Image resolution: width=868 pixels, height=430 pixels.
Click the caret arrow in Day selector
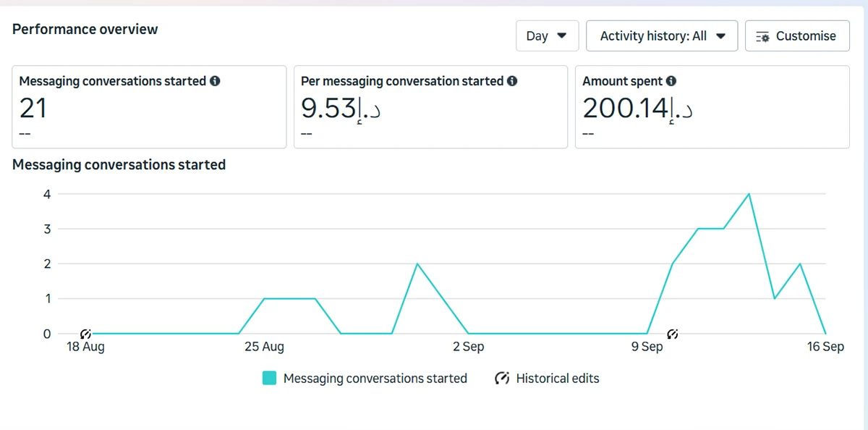tap(562, 36)
